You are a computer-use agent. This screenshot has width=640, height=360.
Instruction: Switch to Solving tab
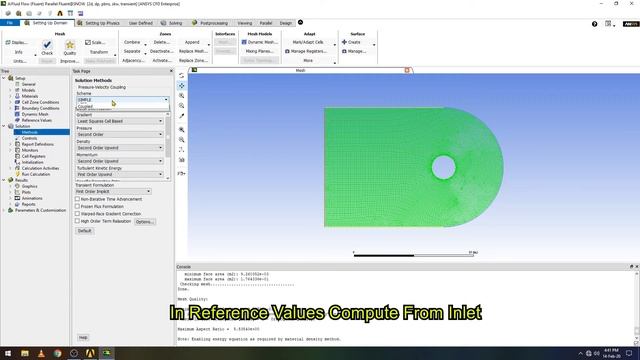click(172, 23)
